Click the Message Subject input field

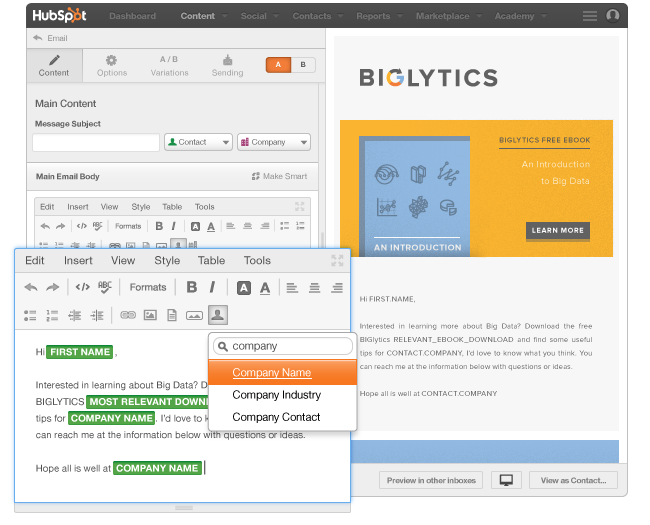96,142
